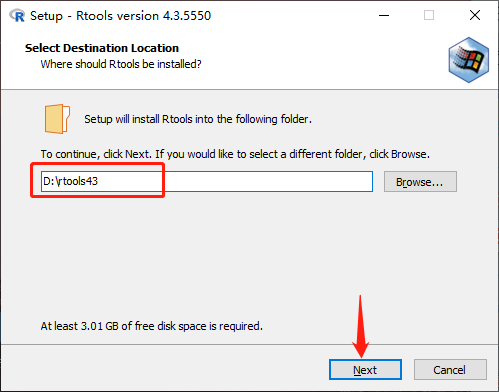Click the title text 'Setup - Rtools version 4.3.5550'
The width and height of the screenshot is (499, 392).
120,16
